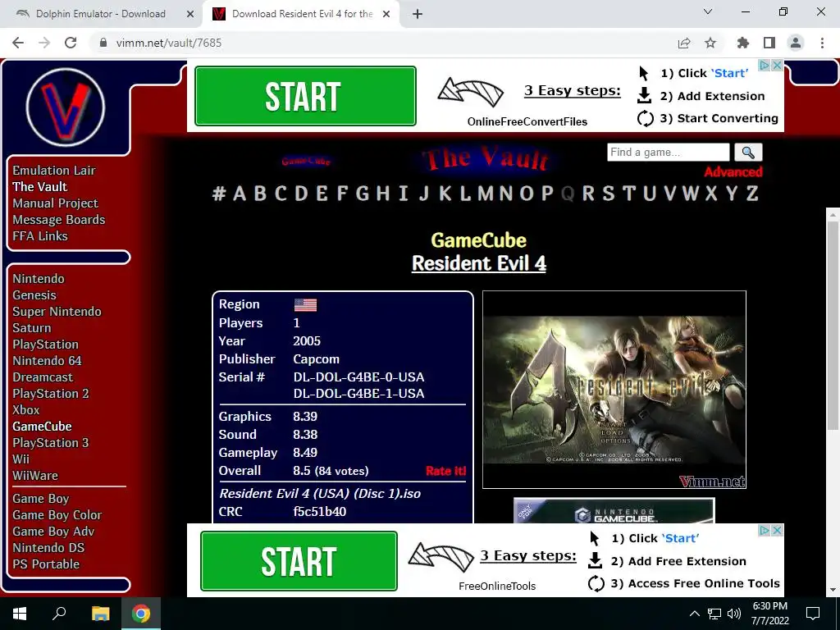Switch to the Dolphin Emulator - Download tab
Screen dimensions: 840x630
(101, 14)
